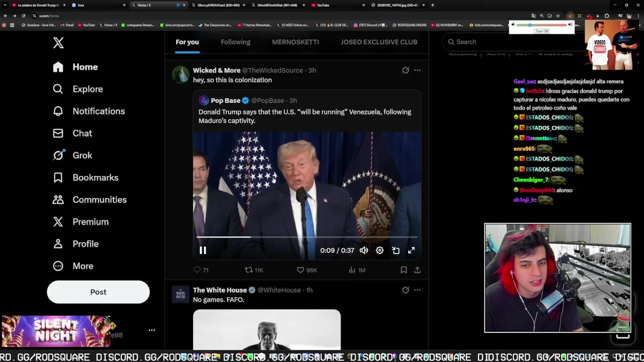This screenshot has width=644, height=362.
Task: Open the RODSQUARE.ONLINE bookmark
Action: (x=409, y=25)
